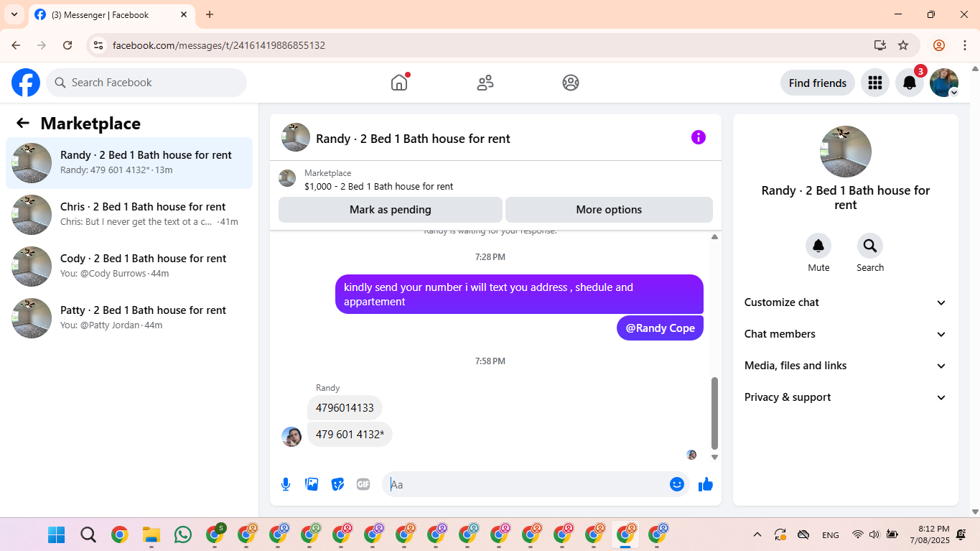
Task: Open Patty's conversation in the list
Action: click(129, 318)
